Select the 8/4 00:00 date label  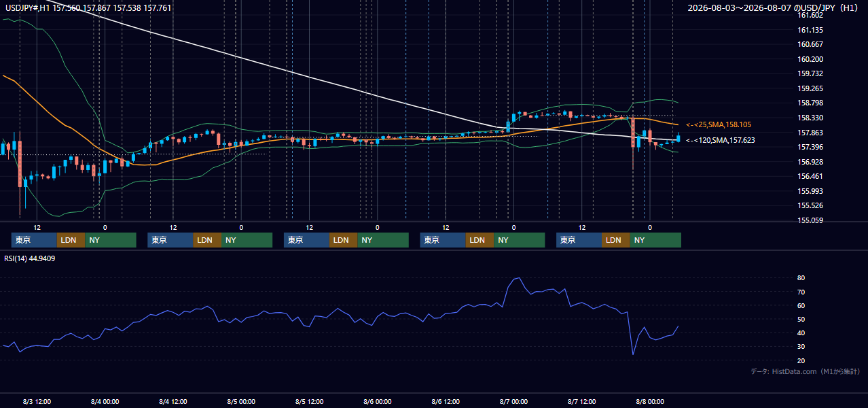coord(105,401)
